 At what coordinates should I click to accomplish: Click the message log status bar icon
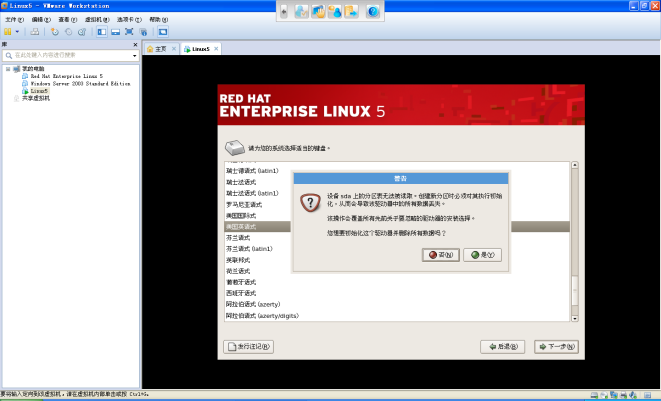(648, 395)
